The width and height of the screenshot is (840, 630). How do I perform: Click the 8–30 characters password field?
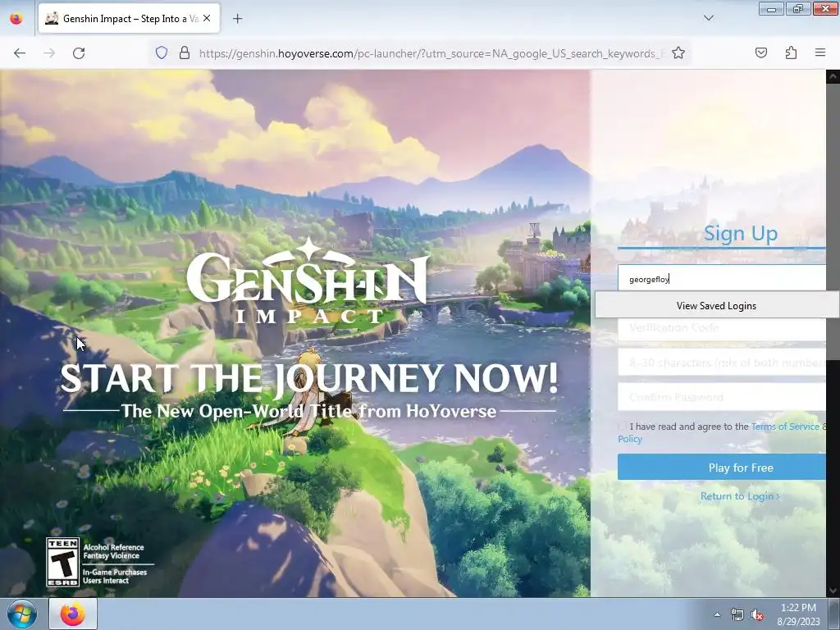[722, 363]
